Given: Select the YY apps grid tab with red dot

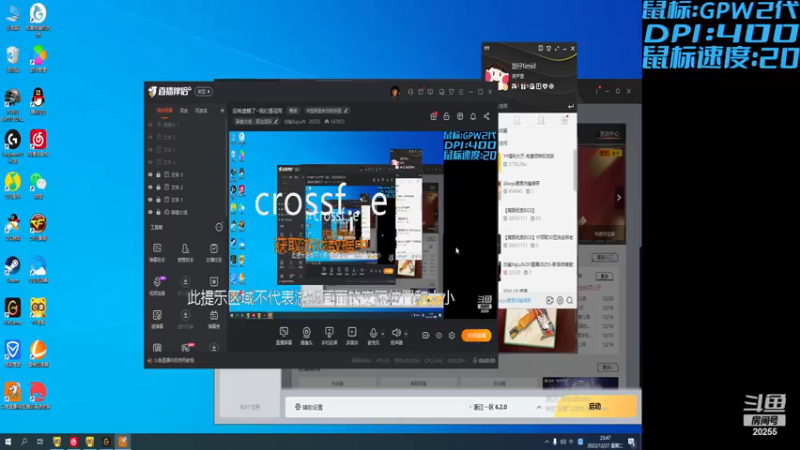Looking at the screenshot, I should pos(564,120).
